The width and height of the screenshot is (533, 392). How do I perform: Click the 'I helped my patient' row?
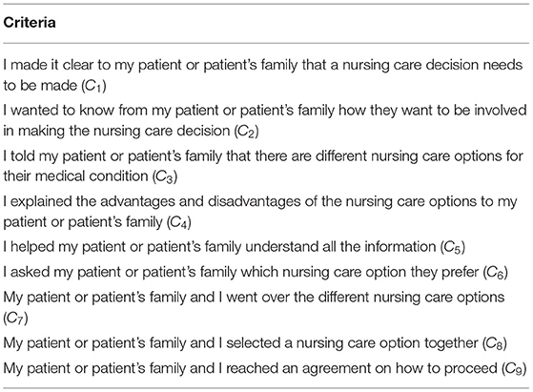click(235, 247)
